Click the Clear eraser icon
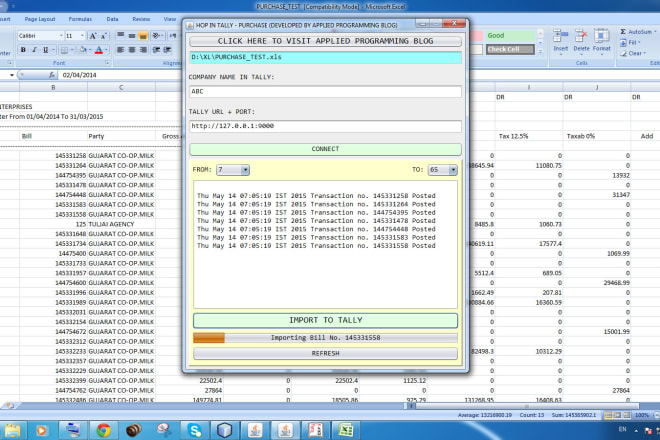This screenshot has height=440, width=660. click(623, 53)
